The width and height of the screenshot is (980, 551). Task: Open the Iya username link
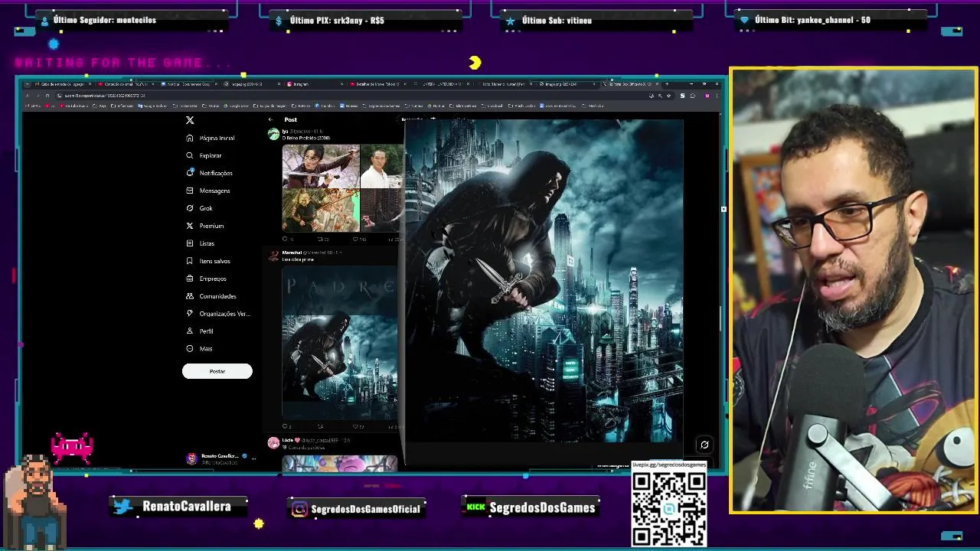[x=285, y=132]
